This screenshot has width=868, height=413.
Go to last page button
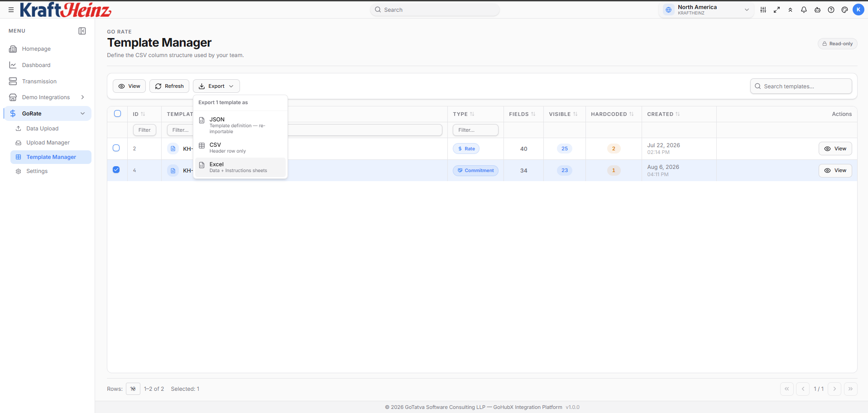tap(850, 389)
